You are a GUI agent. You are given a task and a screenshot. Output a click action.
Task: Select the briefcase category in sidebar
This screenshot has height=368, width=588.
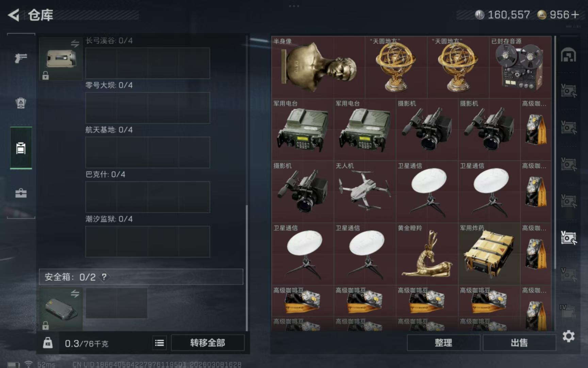(x=21, y=193)
